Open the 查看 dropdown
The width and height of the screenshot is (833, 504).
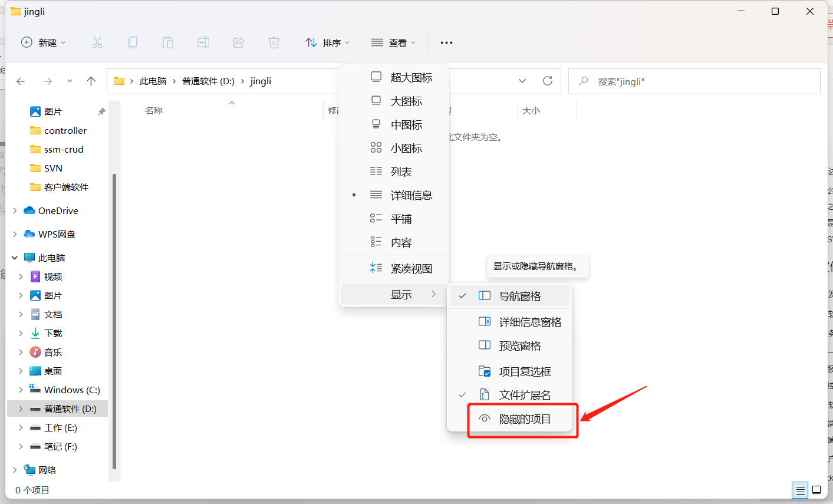coord(394,42)
